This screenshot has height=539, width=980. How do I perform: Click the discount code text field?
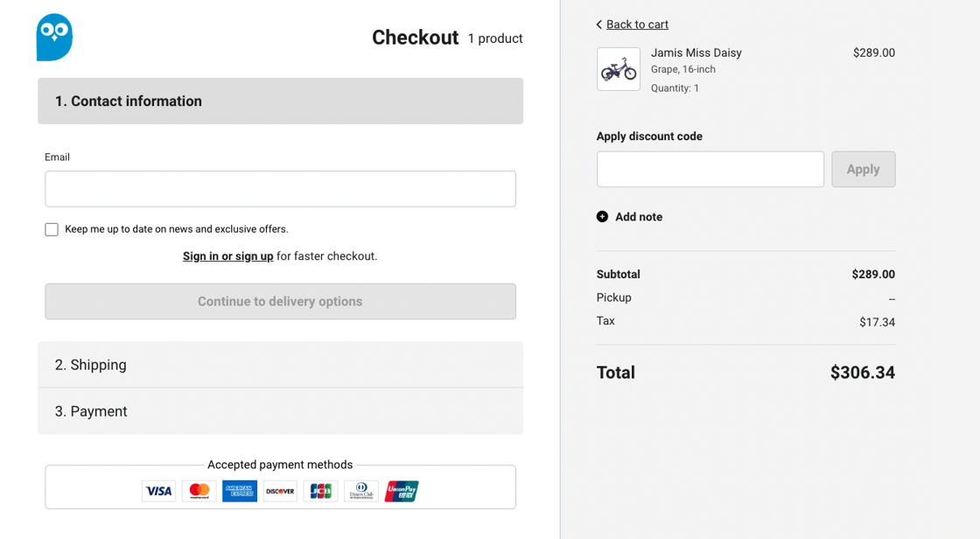click(x=710, y=170)
